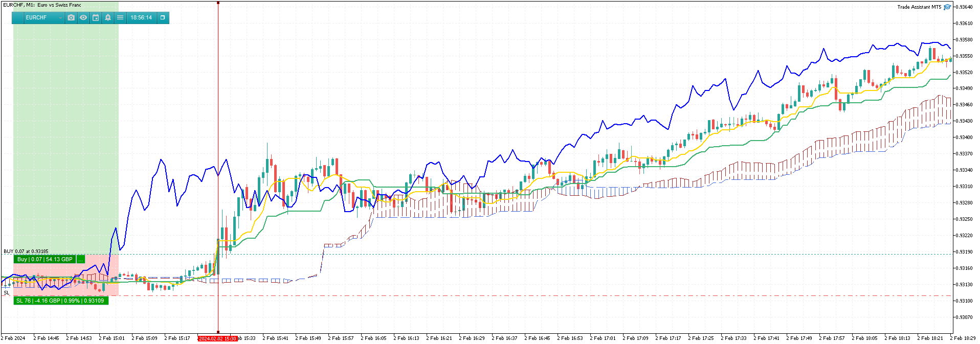Grab the blank panel handle left of EURCHF
The width and height of the screenshot is (980, 344).
coord(18,17)
